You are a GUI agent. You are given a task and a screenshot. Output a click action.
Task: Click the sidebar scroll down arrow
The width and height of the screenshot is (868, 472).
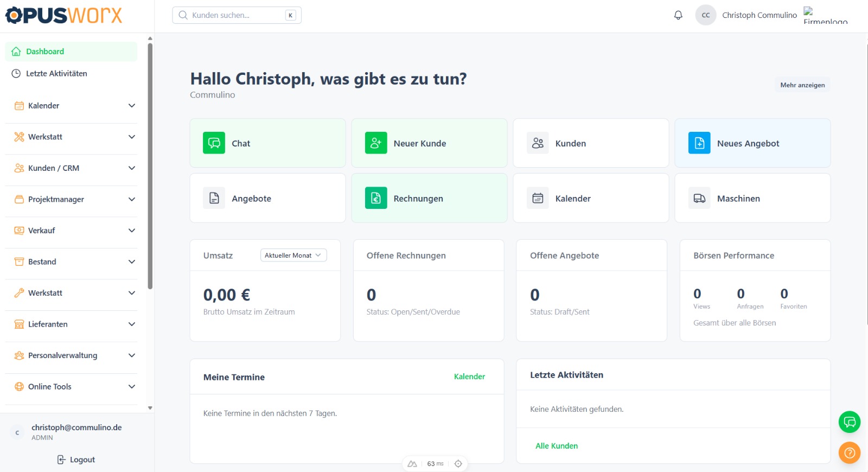tap(150, 408)
